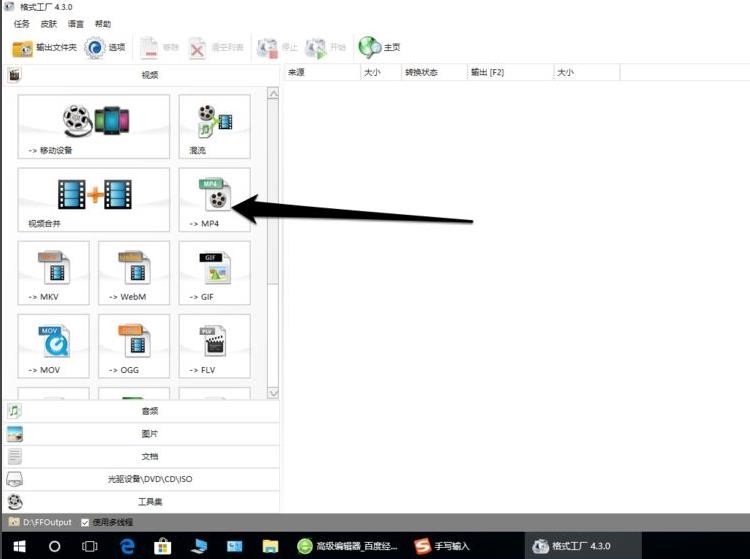Open the 语言 menu
Image resolution: width=750 pixels, height=559 pixels.
[x=76, y=23]
